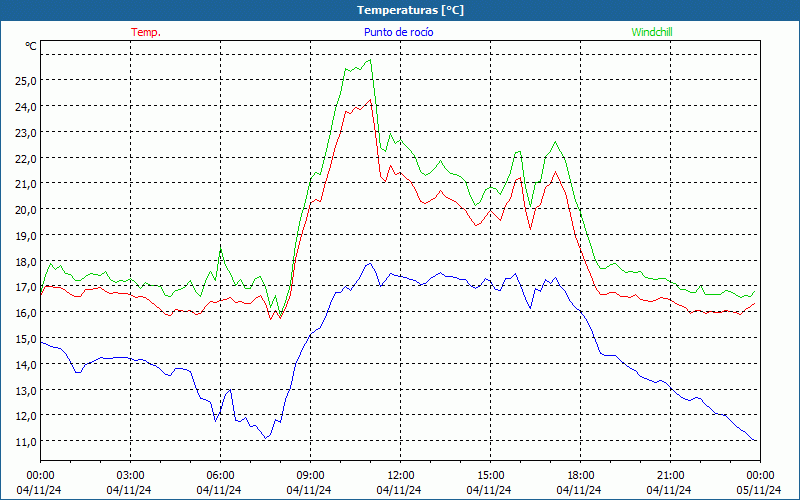Image resolution: width=800 pixels, height=500 pixels.
Task: Select the green 'Windchill' legend label
Action: (x=652, y=32)
